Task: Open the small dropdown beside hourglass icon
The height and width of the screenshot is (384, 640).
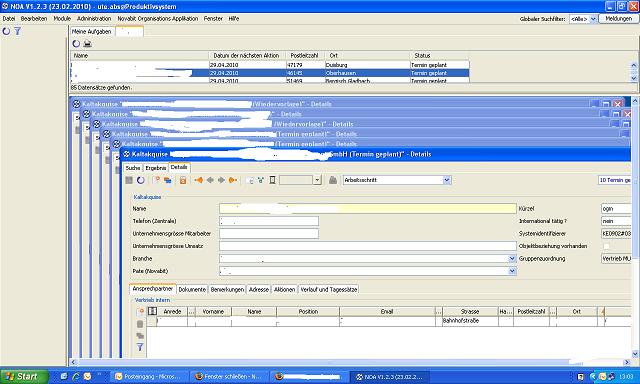Action: 318,180
